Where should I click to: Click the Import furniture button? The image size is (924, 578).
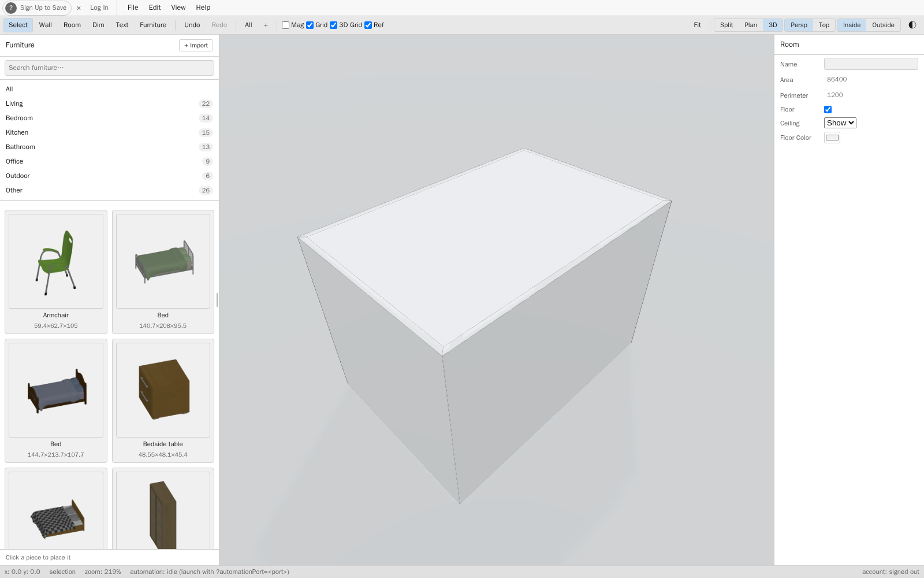[x=196, y=45]
